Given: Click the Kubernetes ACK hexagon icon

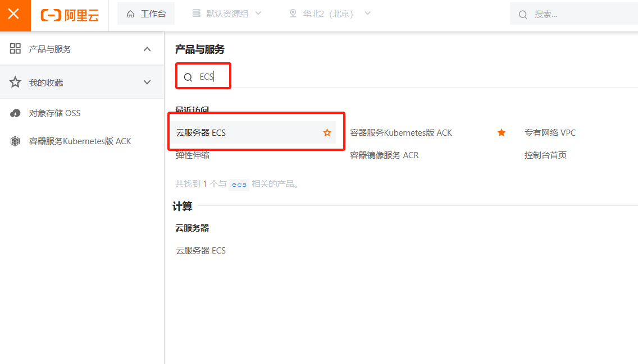Looking at the screenshot, I should (15, 141).
